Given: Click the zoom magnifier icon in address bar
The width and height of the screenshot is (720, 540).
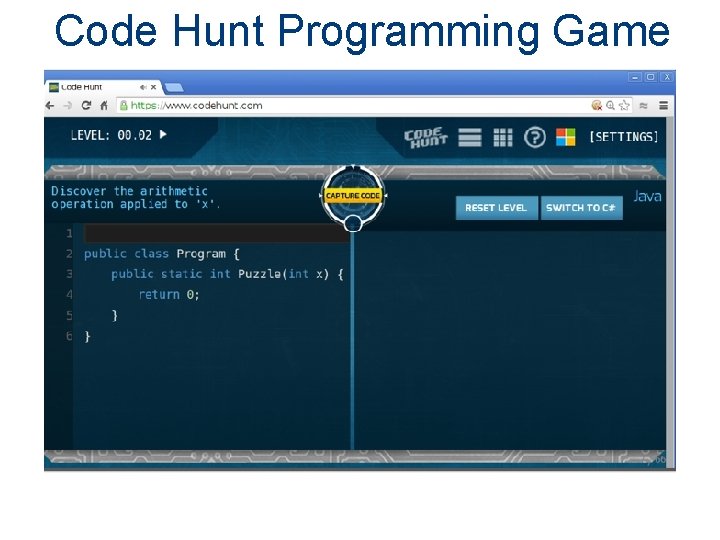Looking at the screenshot, I should [610, 106].
